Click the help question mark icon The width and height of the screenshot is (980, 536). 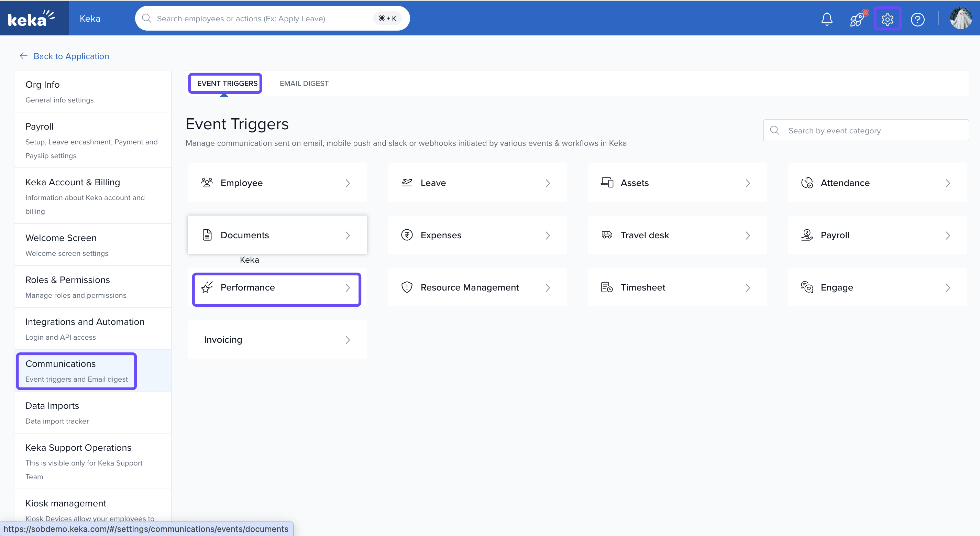coord(917,19)
